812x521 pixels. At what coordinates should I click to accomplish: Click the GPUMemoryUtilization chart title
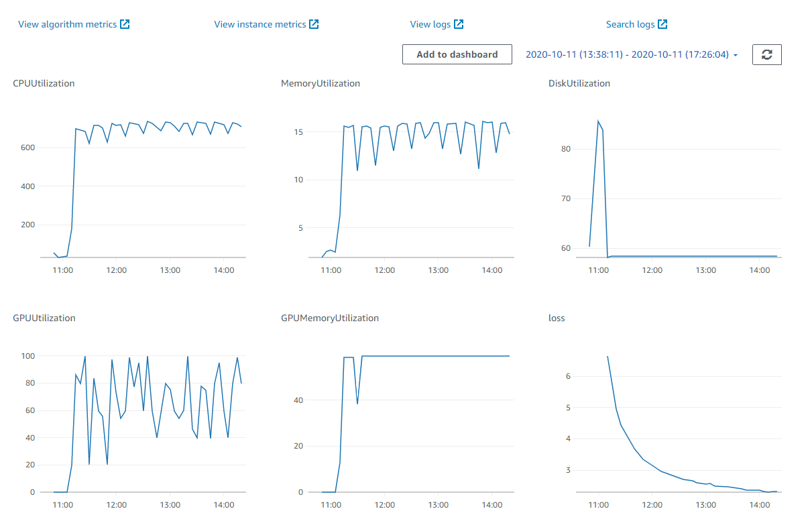(330, 318)
